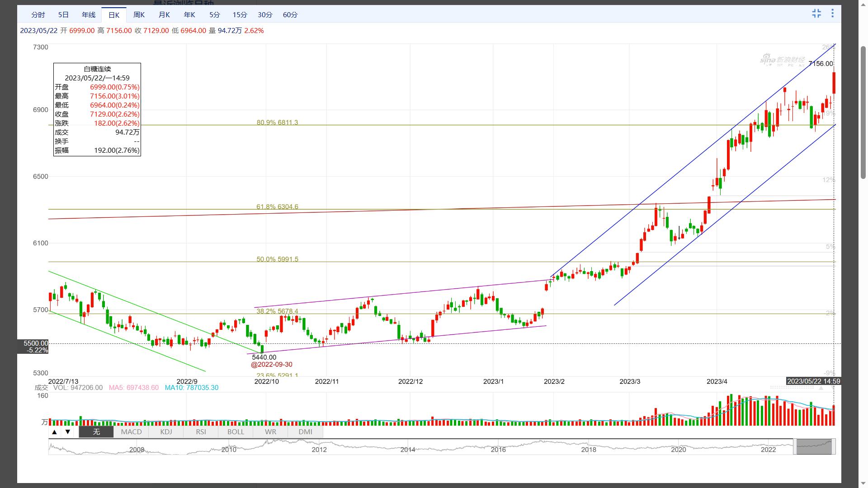Click the up triangle indicator arrow
The width and height of the screenshot is (868, 488).
[x=54, y=432]
